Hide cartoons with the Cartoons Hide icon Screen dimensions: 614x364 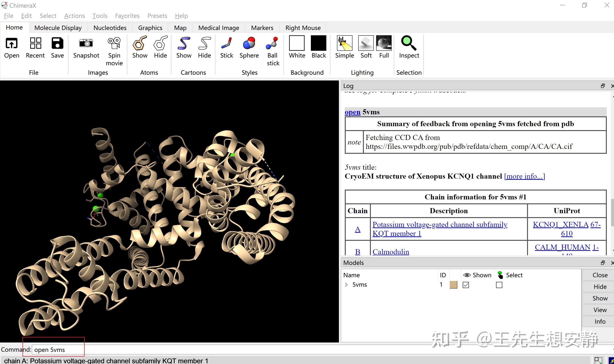coord(204,44)
